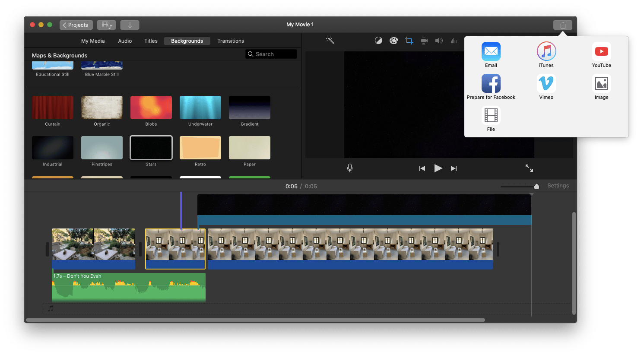Screen dimensions: 644x355
Task: Export movie as File
Action: click(x=491, y=119)
